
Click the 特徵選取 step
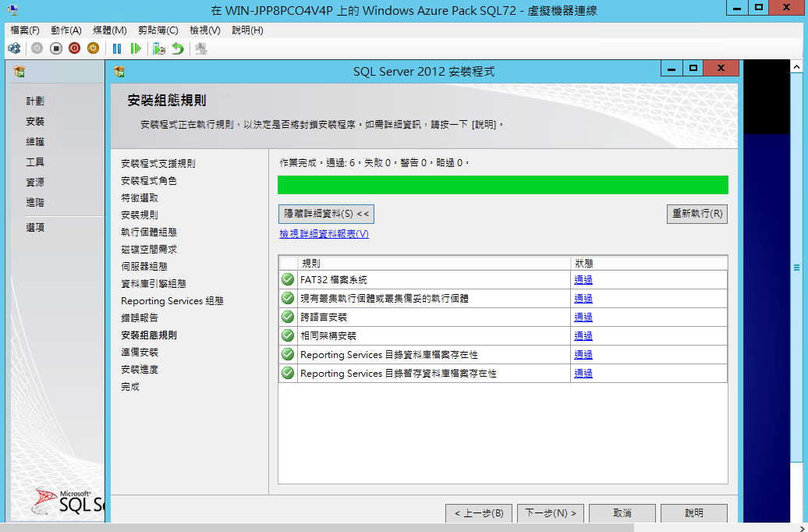[140, 198]
